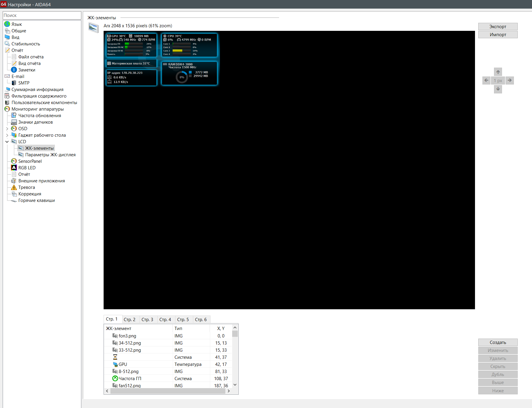Screen dimensions: 532x408
Task: Click the Создать button
Action: (498, 342)
